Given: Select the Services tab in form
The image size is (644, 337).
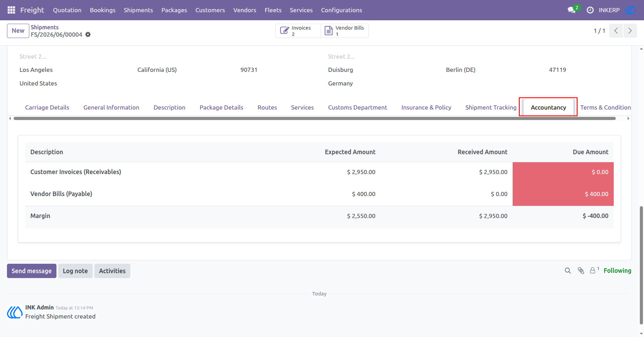Looking at the screenshot, I should 302,107.
